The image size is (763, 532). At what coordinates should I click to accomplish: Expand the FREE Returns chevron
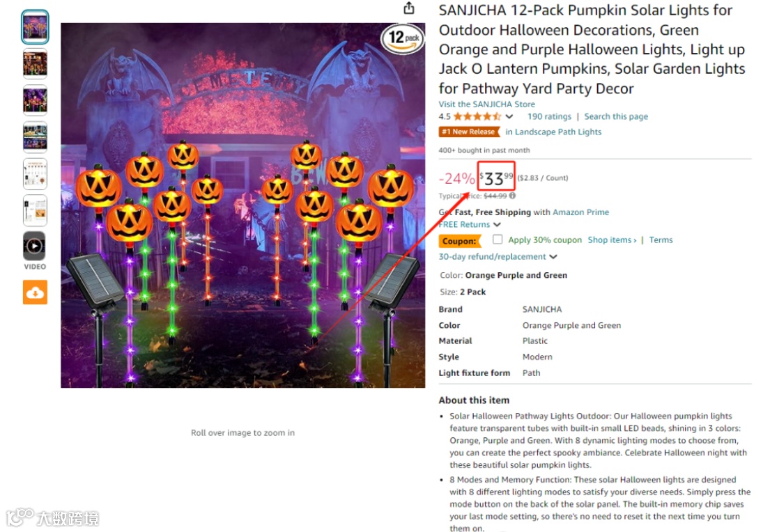(497, 224)
